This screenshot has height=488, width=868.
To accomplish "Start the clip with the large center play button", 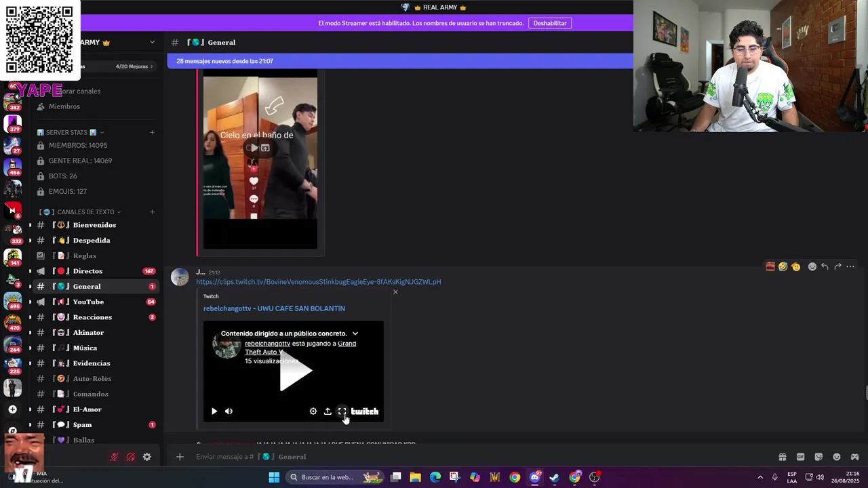I will [x=296, y=371].
